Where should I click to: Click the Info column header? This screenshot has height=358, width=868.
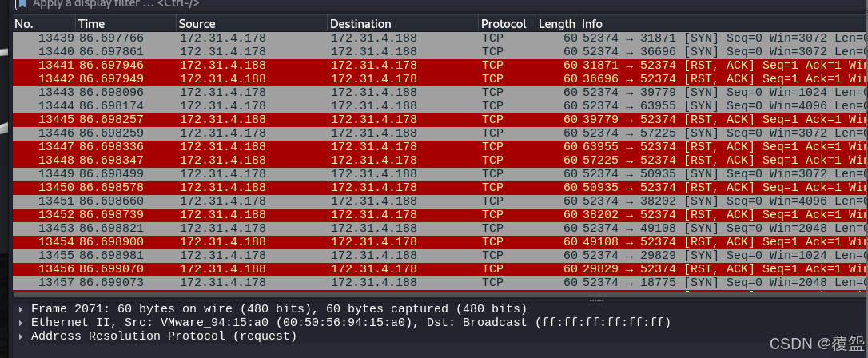click(719, 24)
